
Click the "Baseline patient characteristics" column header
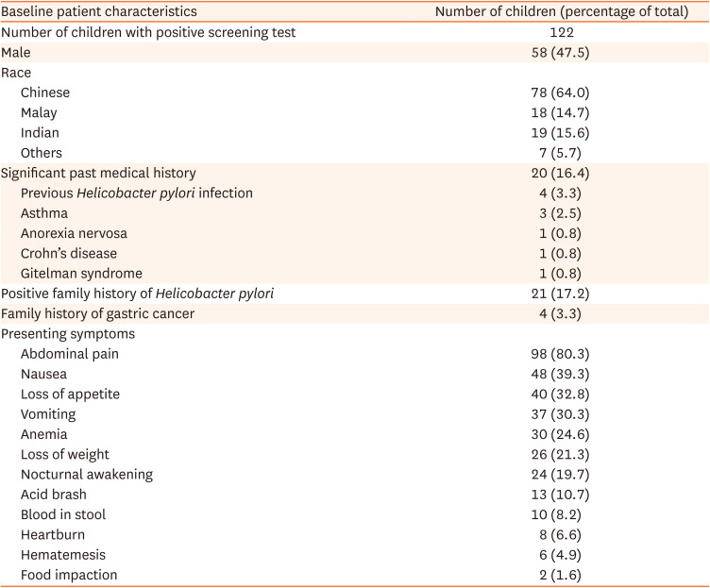click(99, 12)
